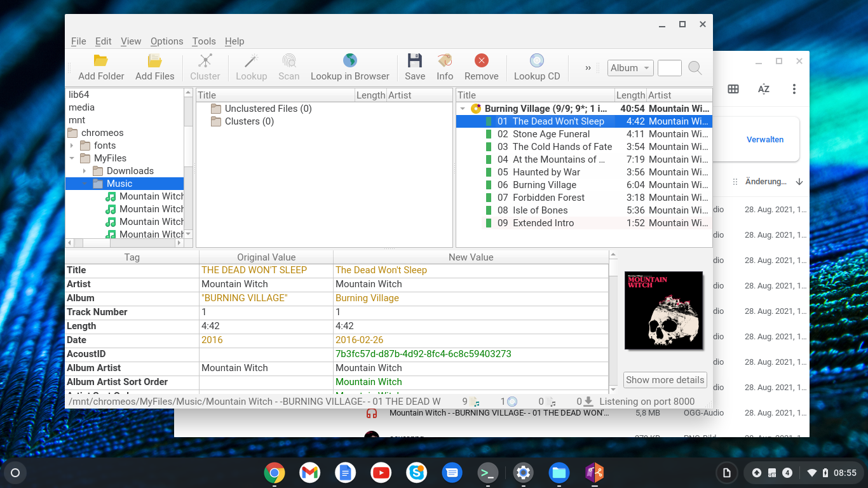The image size is (868, 488).
Task: Open the Help menu
Action: click(234, 41)
